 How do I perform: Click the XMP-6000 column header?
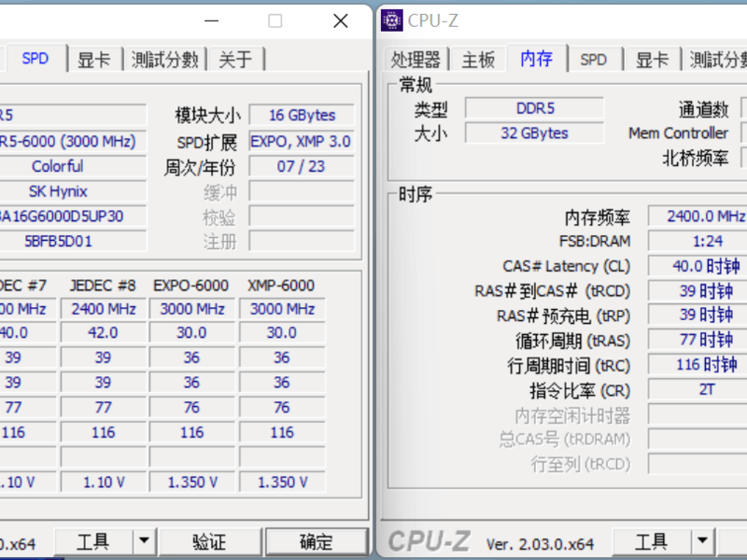281,286
